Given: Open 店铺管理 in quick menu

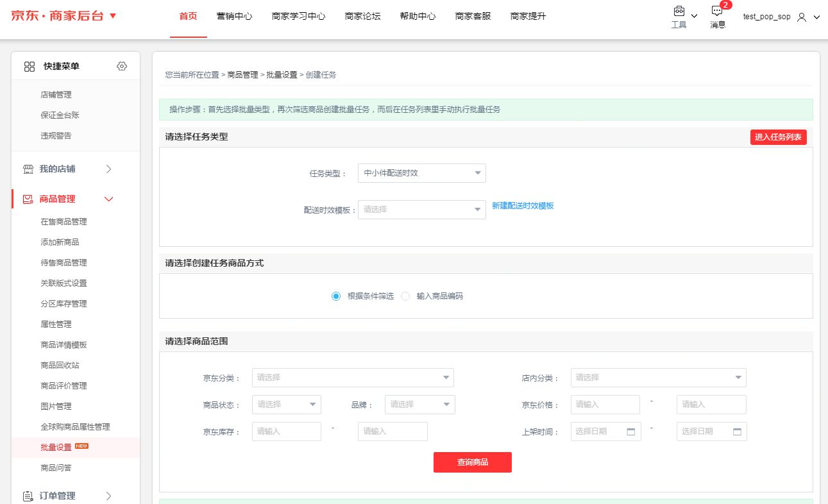Looking at the screenshot, I should [56, 95].
